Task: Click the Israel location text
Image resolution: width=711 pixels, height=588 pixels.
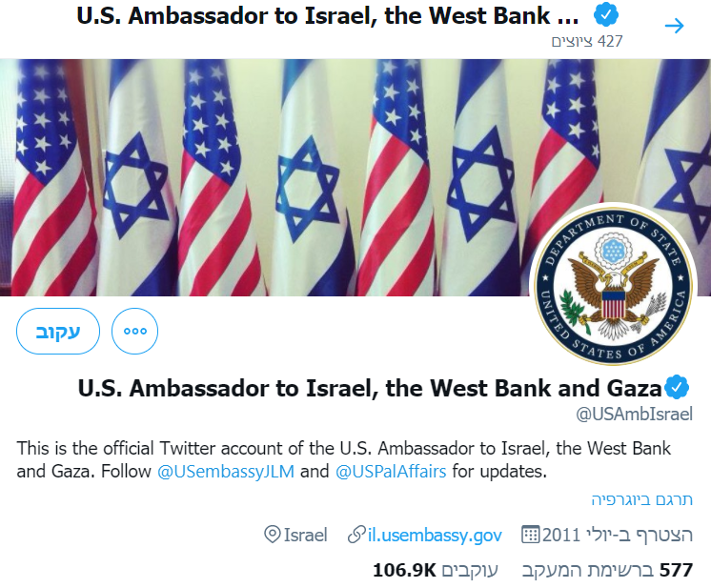Action: coord(305,535)
